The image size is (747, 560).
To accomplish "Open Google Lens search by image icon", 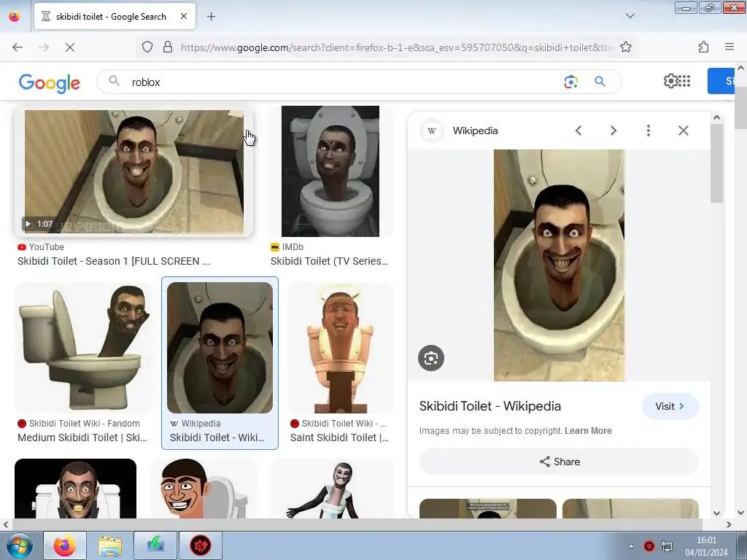I will pyautogui.click(x=570, y=82).
